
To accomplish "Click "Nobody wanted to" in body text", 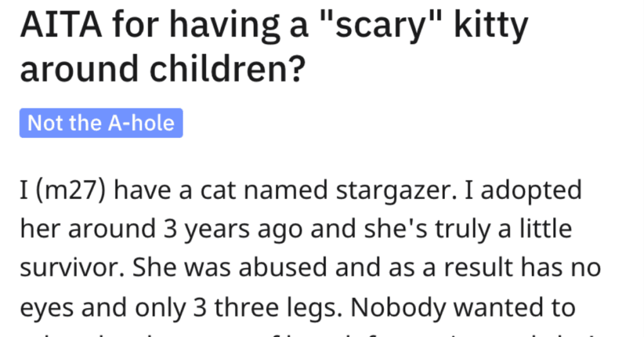I will coord(463,306).
